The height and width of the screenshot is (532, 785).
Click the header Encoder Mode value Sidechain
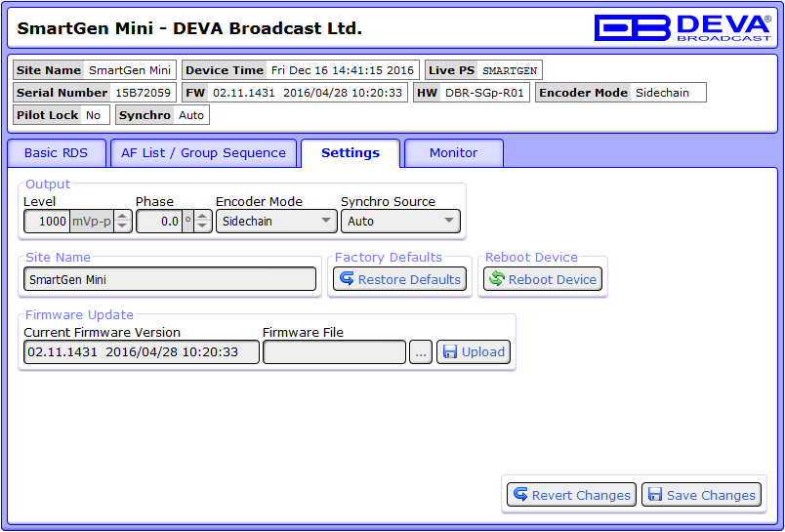[x=662, y=93]
